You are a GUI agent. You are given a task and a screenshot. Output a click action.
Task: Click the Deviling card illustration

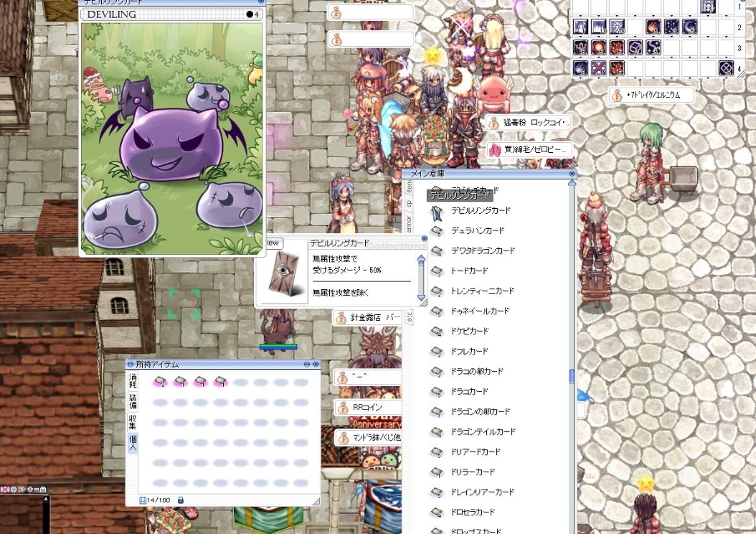(x=171, y=138)
